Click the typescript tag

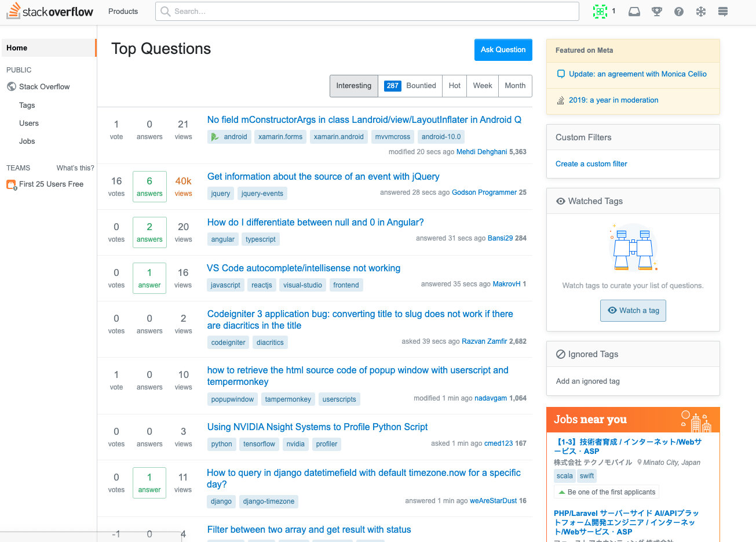tap(260, 239)
